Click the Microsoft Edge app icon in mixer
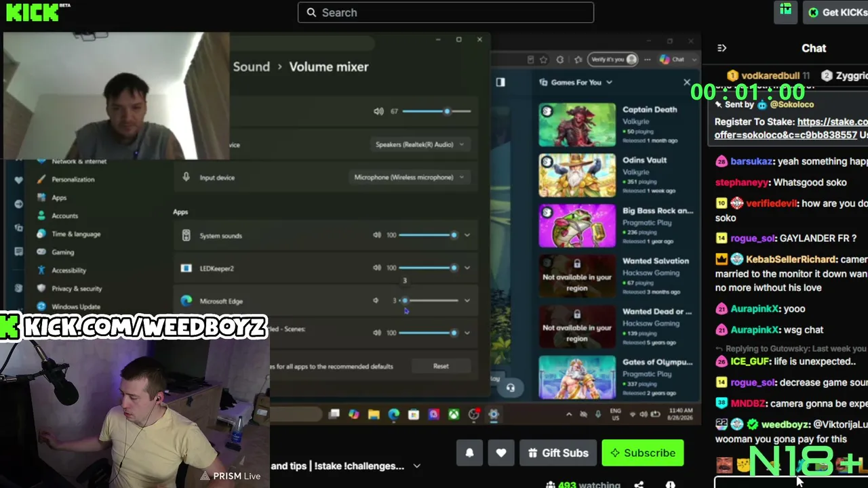868x488 pixels. click(186, 300)
